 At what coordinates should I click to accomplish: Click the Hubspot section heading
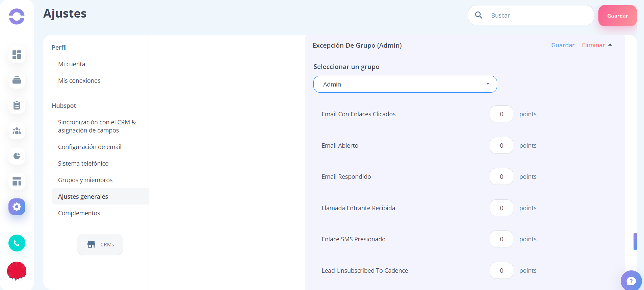[64, 105]
